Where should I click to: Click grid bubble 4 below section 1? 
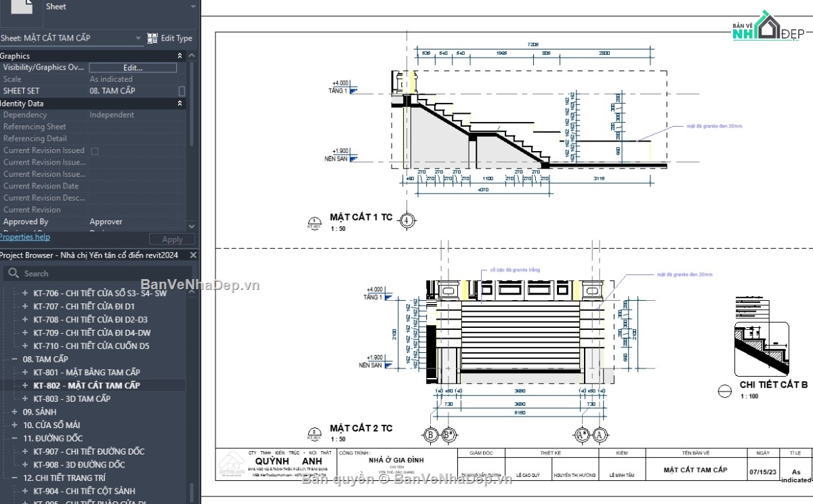click(406, 219)
